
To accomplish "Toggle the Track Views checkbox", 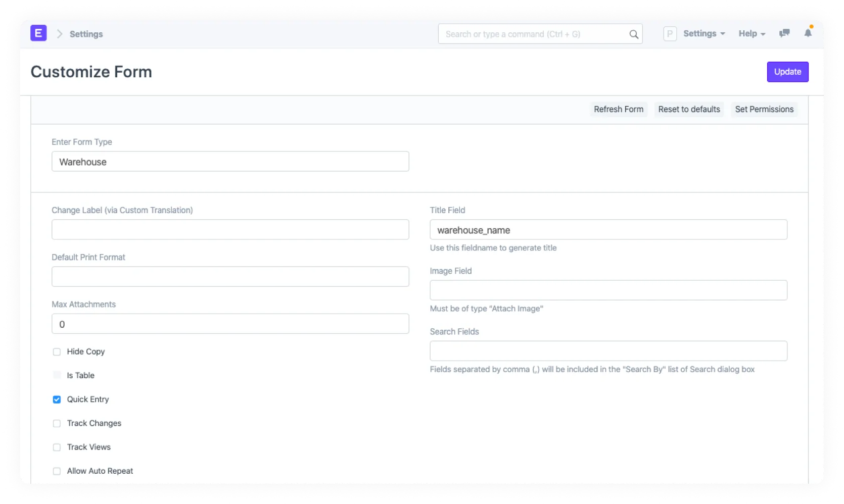I will coord(57,447).
